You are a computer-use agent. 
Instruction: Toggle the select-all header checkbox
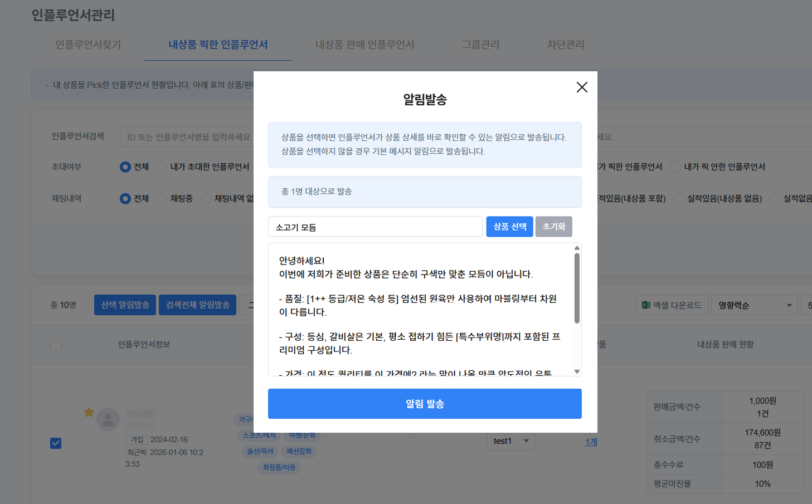coord(56,345)
